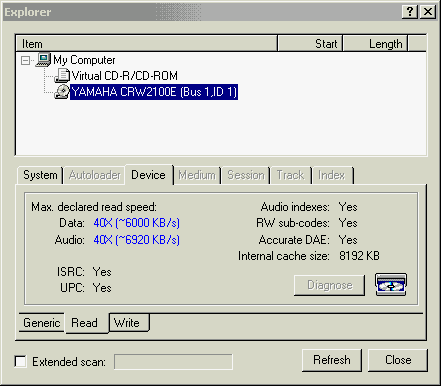
Task: Open the Index tab
Action: (332, 175)
